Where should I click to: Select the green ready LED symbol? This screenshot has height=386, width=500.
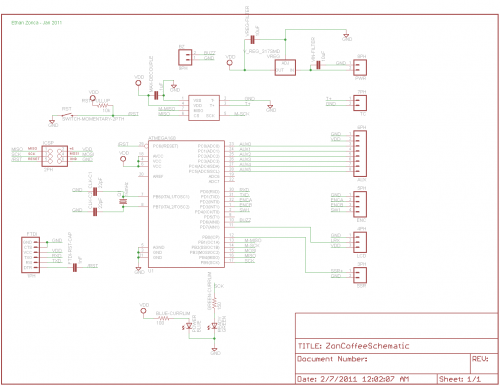(214, 326)
